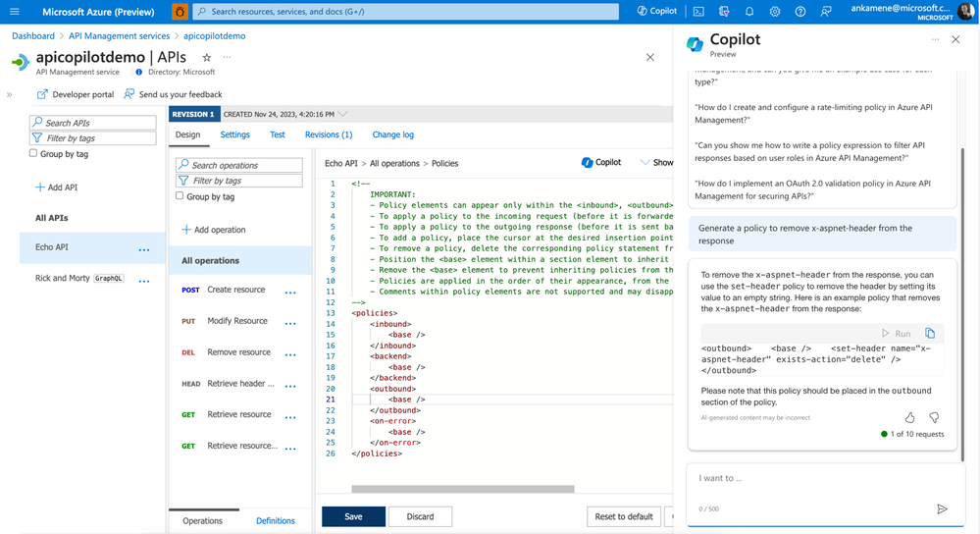This screenshot has height=534, width=980.
Task: Open ellipsis menu for Retrieve header
Action: pos(290,387)
